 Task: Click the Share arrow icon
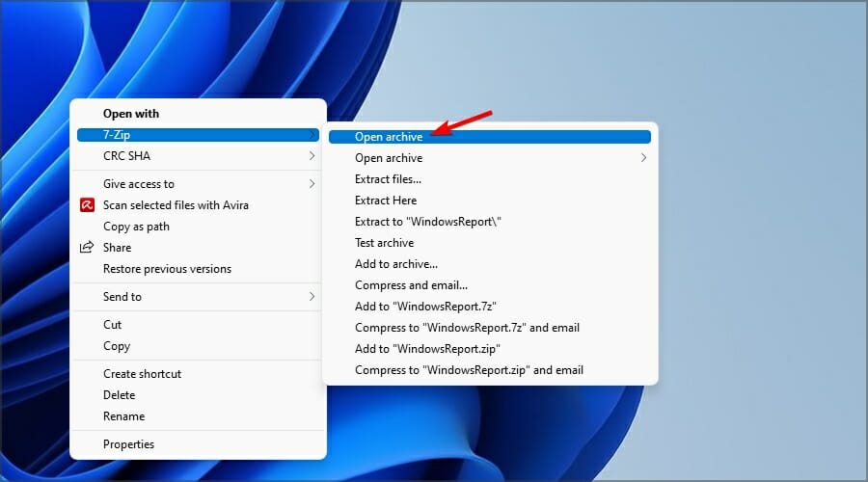click(x=87, y=248)
